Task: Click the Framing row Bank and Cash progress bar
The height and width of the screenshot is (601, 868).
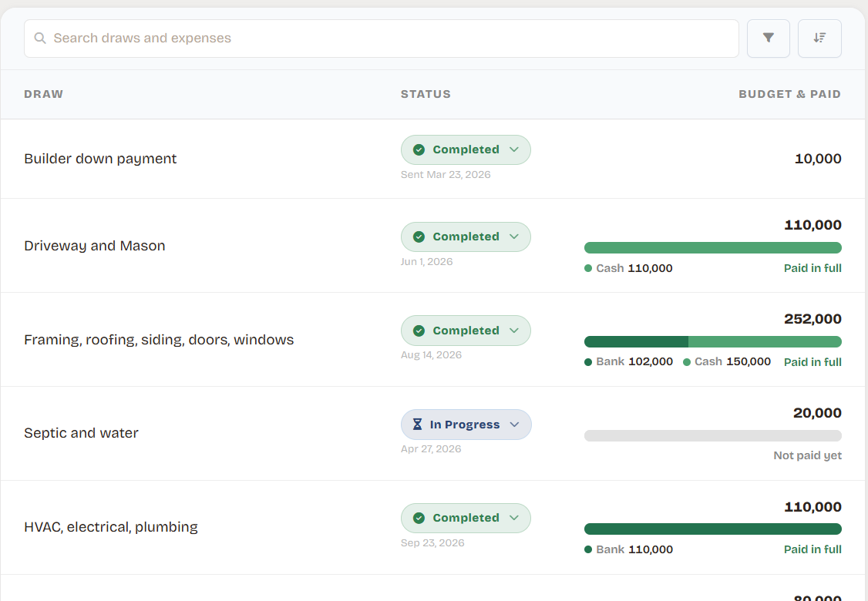Action: click(x=713, y=342)
